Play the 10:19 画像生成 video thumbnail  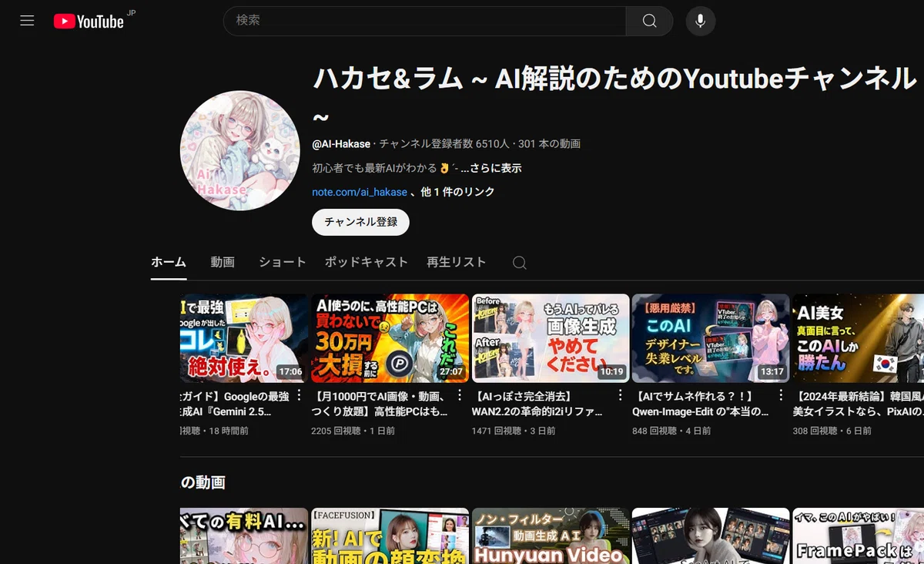coord(551,338)
